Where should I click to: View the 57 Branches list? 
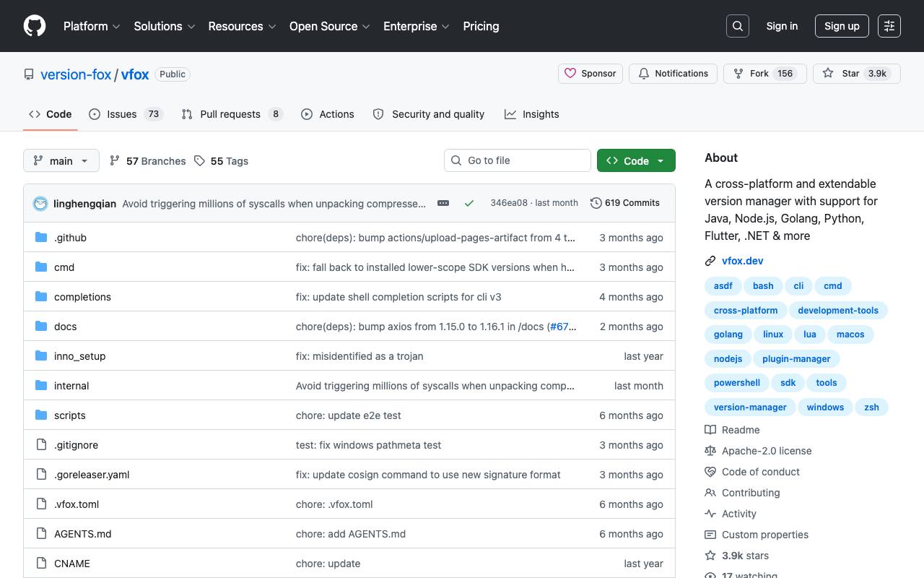(x=147, y=161)
